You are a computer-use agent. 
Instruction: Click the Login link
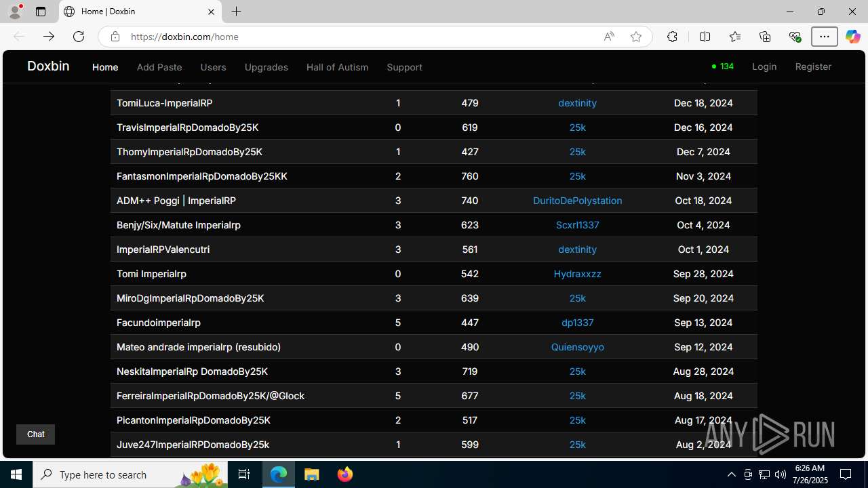pos(764,66)
